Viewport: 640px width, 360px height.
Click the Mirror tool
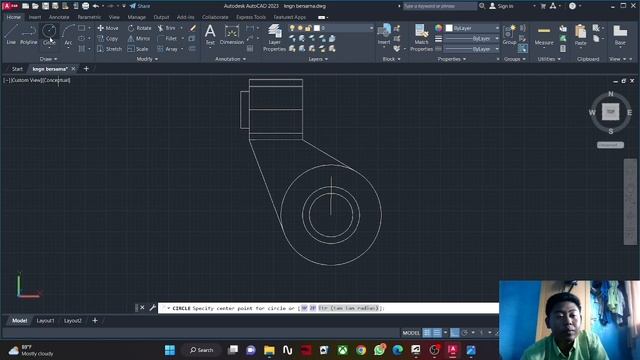[139, 38]
